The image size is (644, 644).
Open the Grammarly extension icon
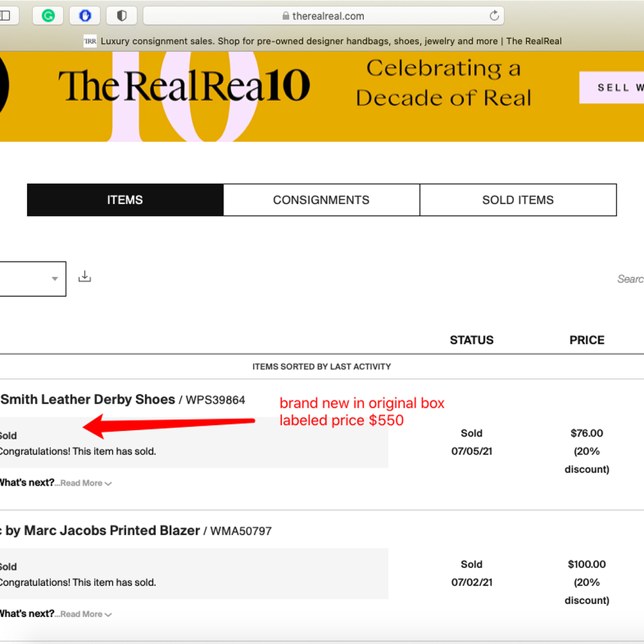[48, 16]
